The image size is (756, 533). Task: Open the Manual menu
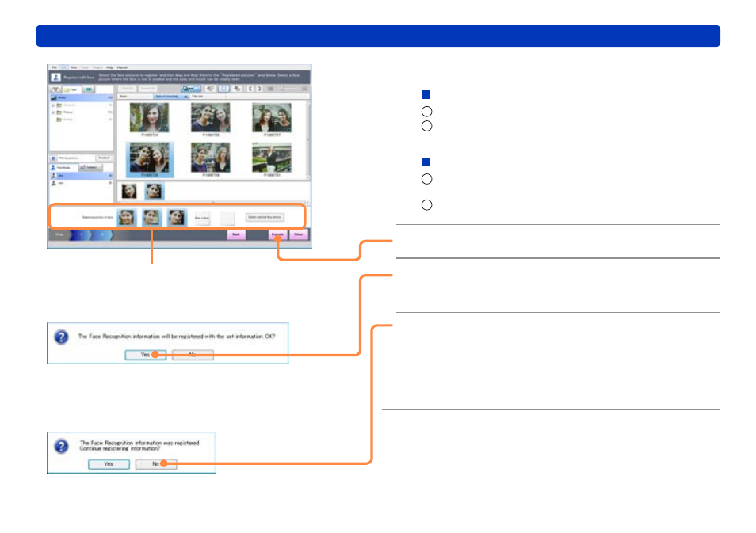point(122,67)
